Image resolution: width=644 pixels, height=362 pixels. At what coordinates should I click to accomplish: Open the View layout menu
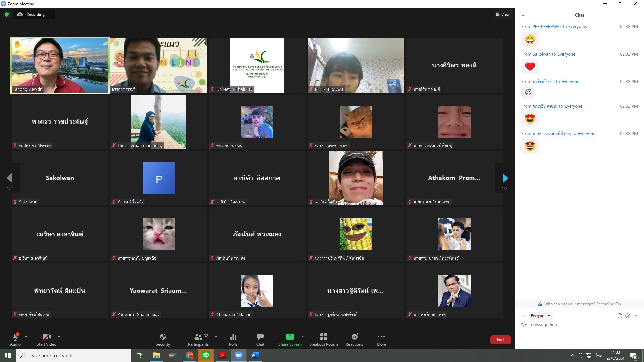[x=502, y=14]
